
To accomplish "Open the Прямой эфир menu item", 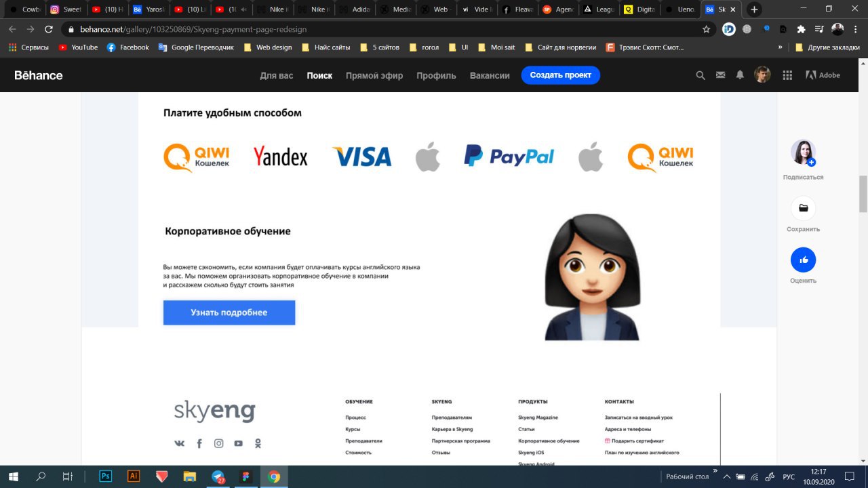I will (374, 75).
